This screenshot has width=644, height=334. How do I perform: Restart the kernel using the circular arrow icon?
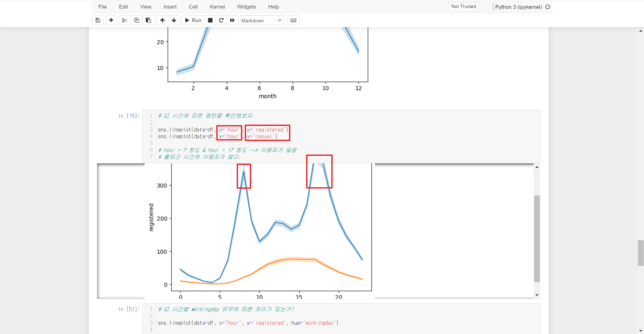click(x=221, y=20)
